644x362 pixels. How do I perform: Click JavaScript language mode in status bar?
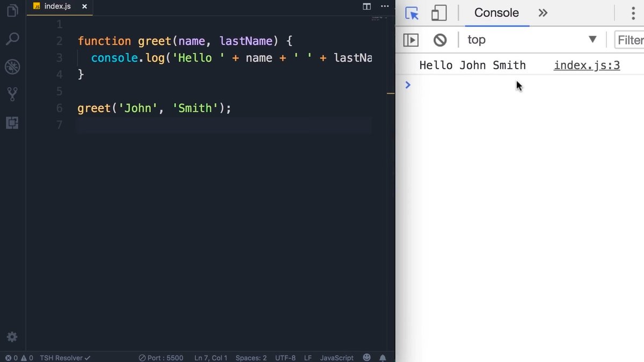click(x=337, y=358)
